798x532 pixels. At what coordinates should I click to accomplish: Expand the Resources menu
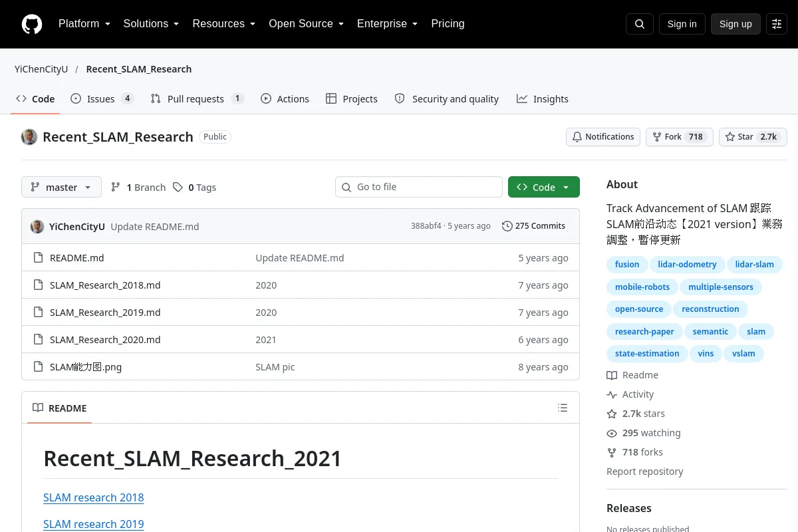coord(224,24)
